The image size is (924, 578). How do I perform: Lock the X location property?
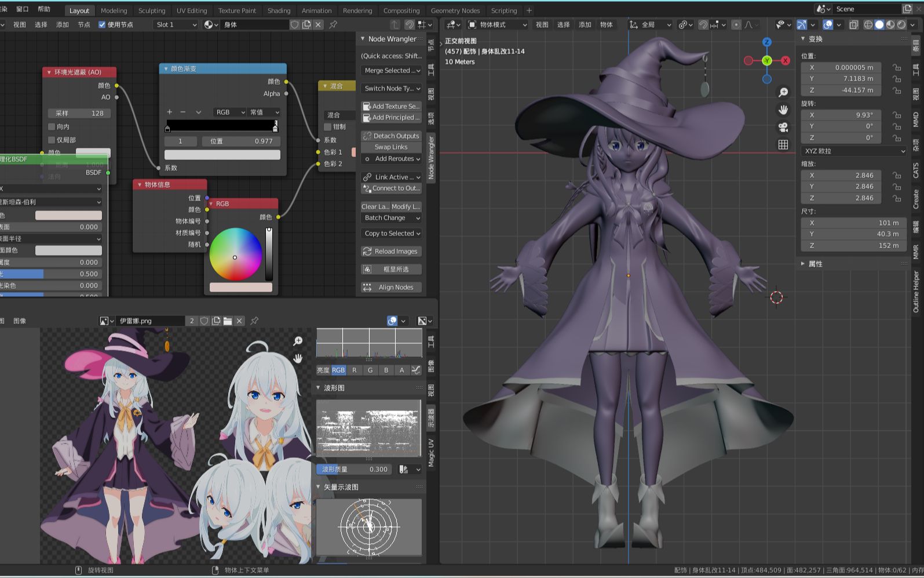[896, 67]
